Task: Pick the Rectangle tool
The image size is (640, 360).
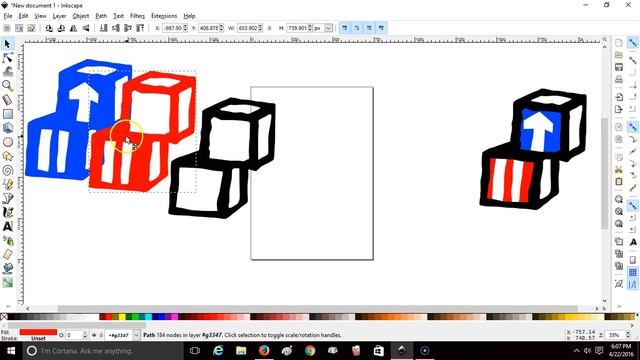Action: pos(7,114)
